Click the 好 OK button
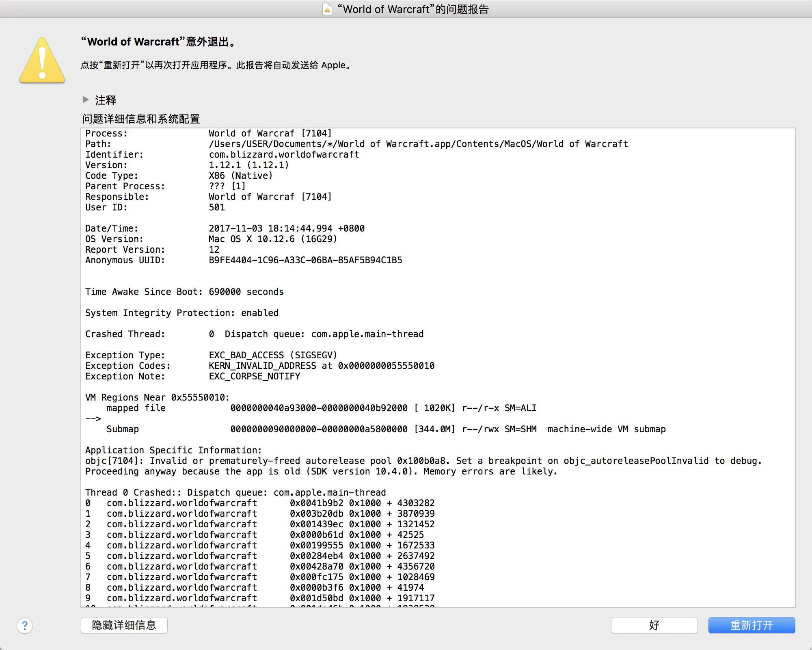812x650 pixels. click(x=654, y=625)
